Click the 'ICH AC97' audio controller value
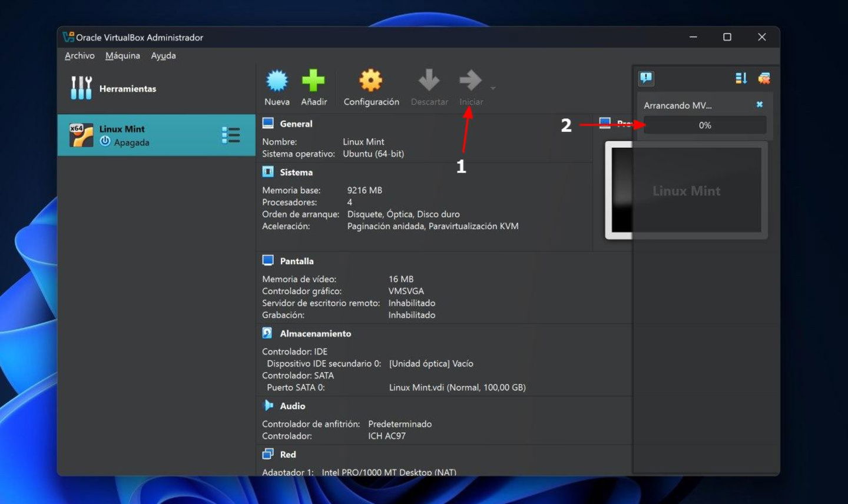 tap(387, 436)
